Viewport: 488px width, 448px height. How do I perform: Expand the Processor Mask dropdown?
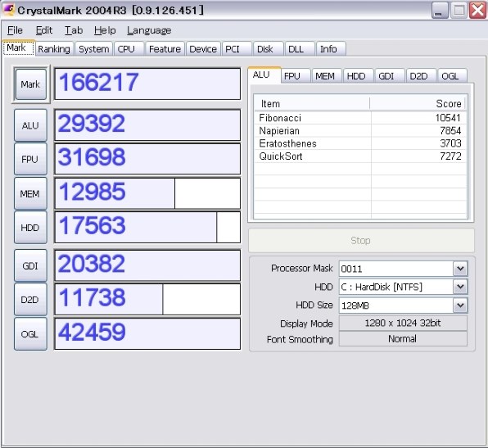(x=460, y=269)
